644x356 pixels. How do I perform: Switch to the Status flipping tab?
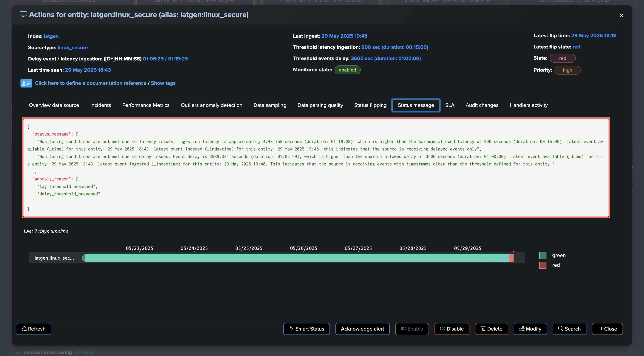(x=370, y=105)
